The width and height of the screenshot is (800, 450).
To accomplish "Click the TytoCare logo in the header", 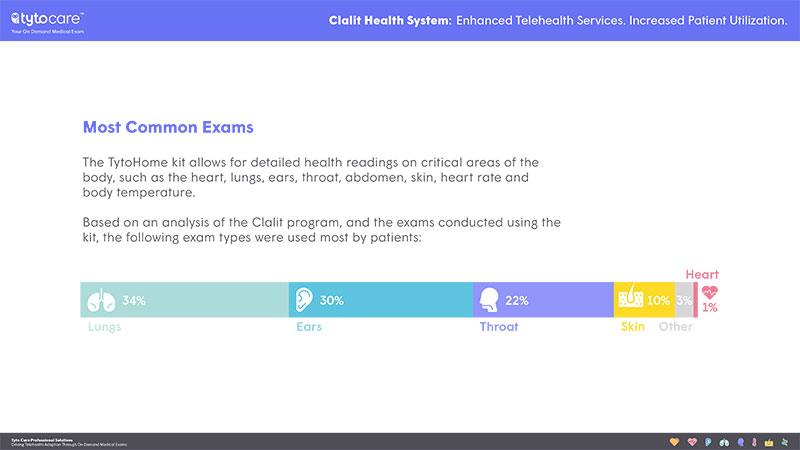I will 47,22.
